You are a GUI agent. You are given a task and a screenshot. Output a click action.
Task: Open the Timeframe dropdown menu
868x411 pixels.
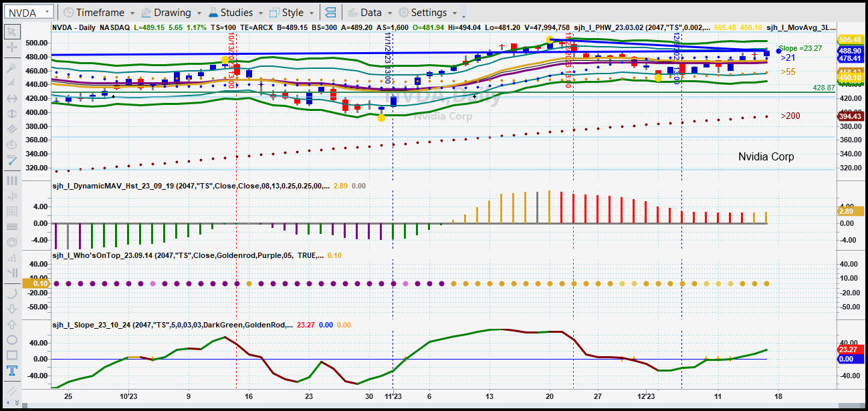tap(98, 12)
